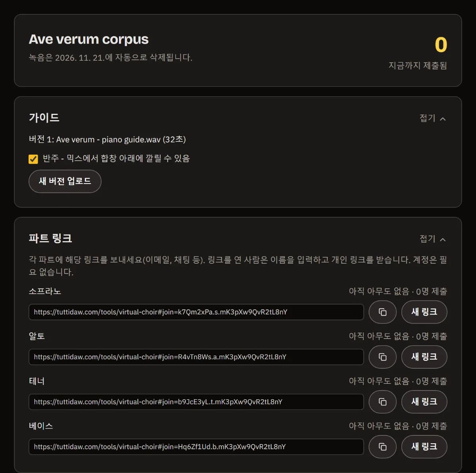Image resolution: width=476 pixels, height=473 pixels.
Task: Click the Ave verum corpus title
Action: coord(88,39)
